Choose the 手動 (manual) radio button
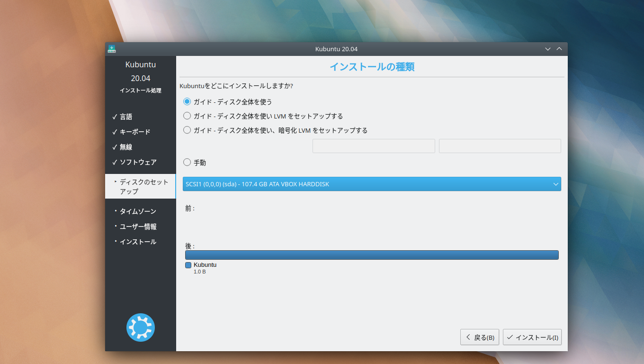 187,162
